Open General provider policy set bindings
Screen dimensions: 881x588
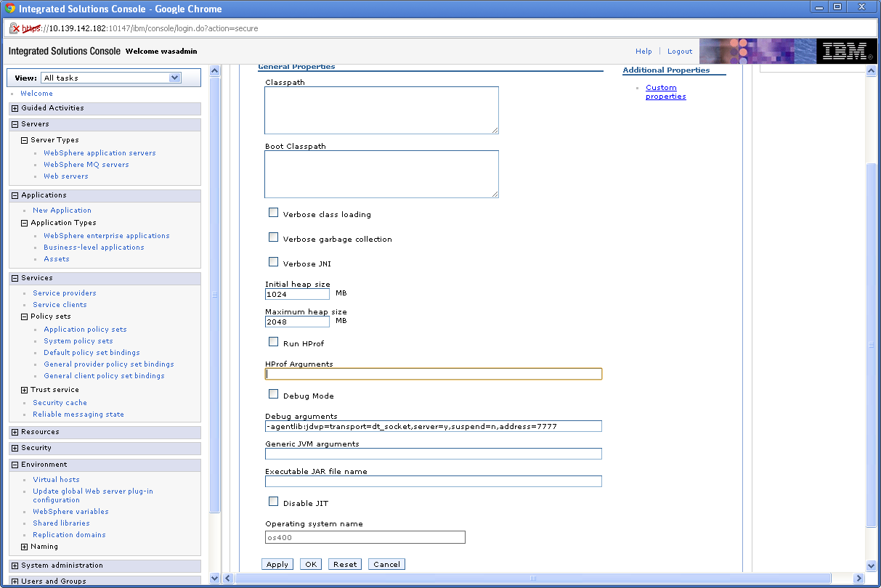pyautogui.click(x=109, y=364)
